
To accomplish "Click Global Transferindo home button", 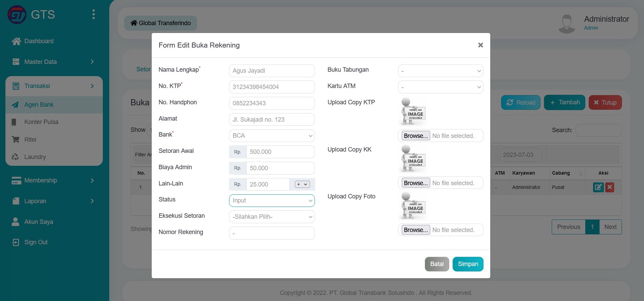I will tap(160, 23).
